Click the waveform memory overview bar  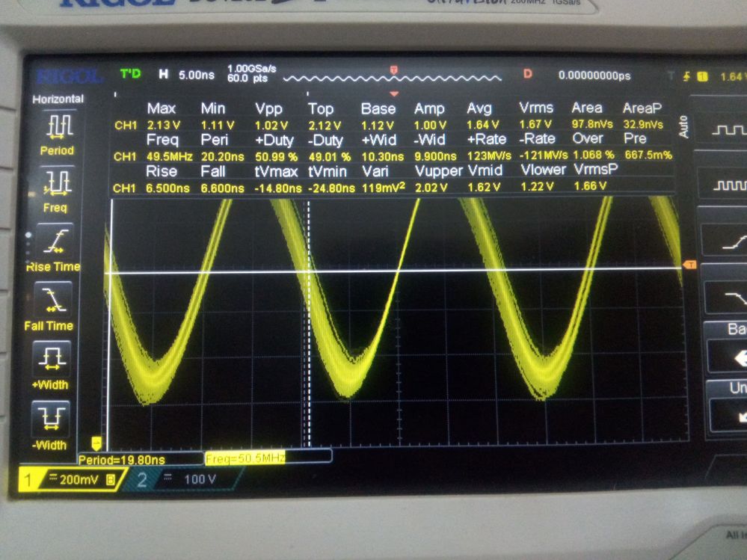[393, 78]
